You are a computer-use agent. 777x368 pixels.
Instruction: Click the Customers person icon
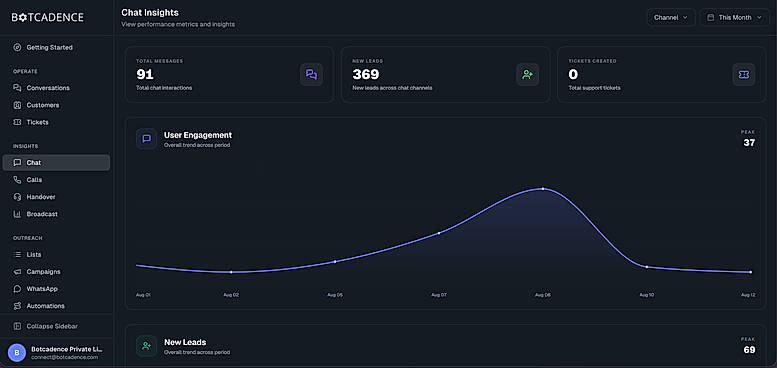pos(17,105)
